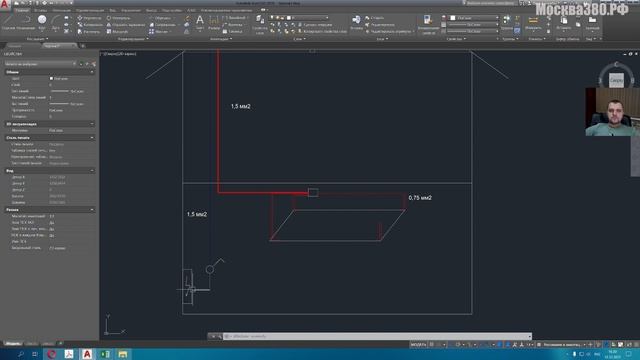
Task: Switch to the Главная ribbon tab
Action: (22, 10)
